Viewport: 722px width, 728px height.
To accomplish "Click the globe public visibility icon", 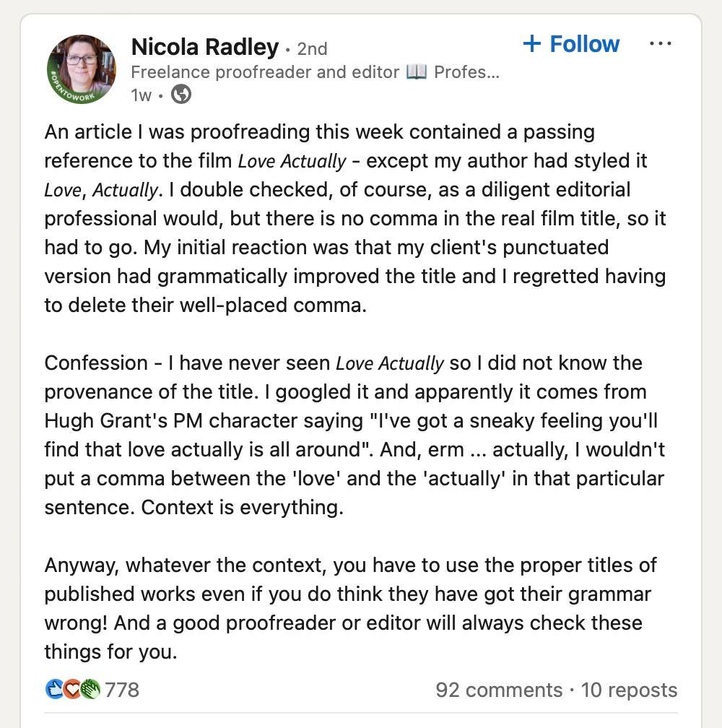I will pos(181,95).
